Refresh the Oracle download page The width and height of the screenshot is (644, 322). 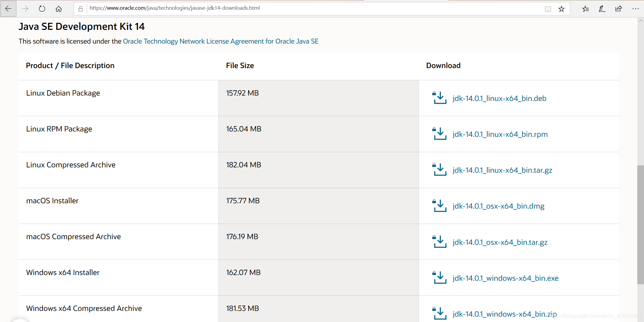(42, 9)
